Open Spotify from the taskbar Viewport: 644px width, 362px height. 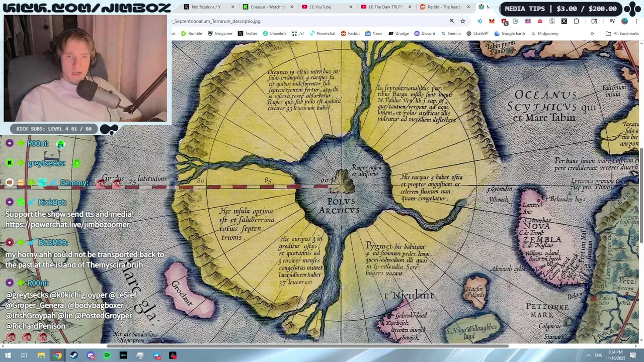click(x=107, y=355)
